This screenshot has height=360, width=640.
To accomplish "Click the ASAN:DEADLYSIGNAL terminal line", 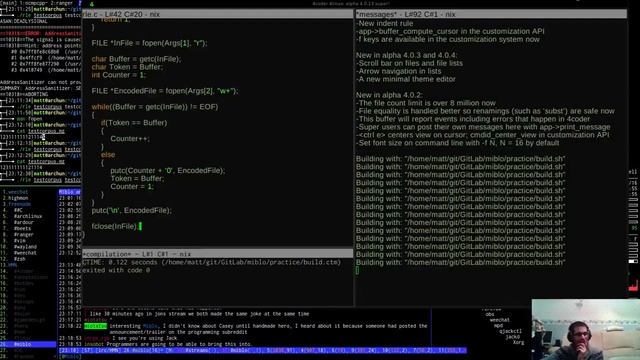I will (24, 21).
